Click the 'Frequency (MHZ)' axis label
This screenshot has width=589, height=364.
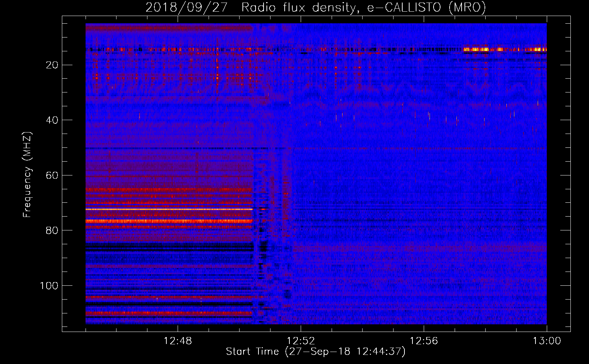28,174
